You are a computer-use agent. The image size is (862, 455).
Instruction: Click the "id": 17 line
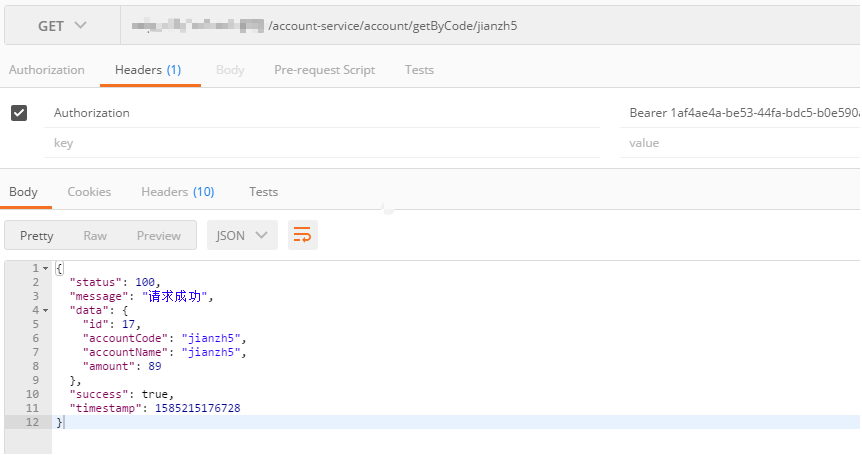coord(112,324)
